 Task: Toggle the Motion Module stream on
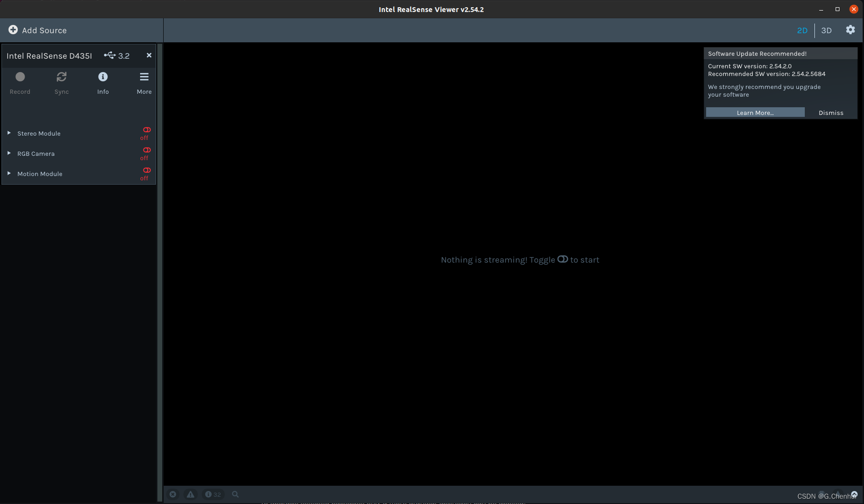146,170
